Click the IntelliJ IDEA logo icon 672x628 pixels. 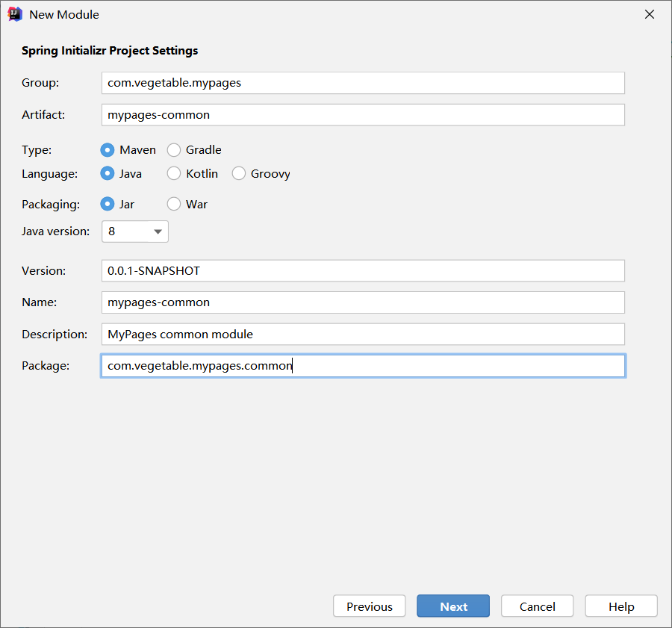click(15, 14)
